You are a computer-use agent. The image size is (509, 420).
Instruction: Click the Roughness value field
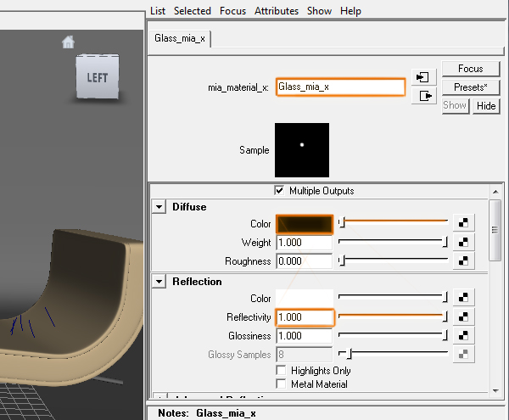click(305, 261)
